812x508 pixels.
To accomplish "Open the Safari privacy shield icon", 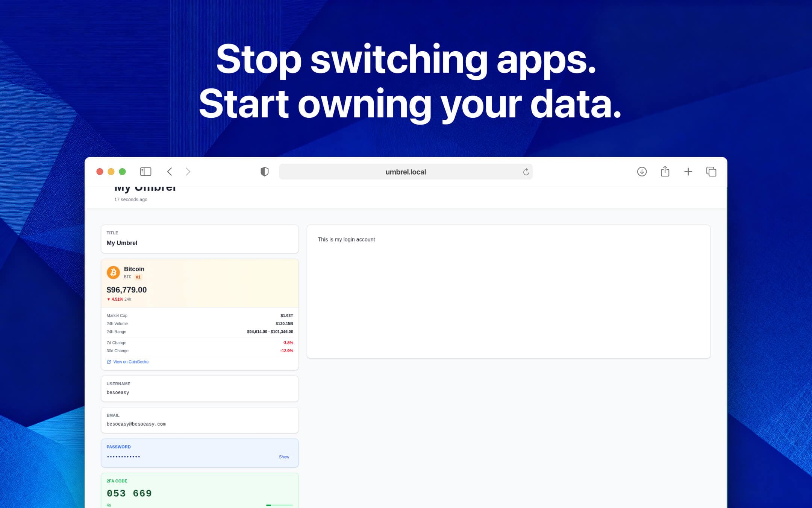I will 265,172.
